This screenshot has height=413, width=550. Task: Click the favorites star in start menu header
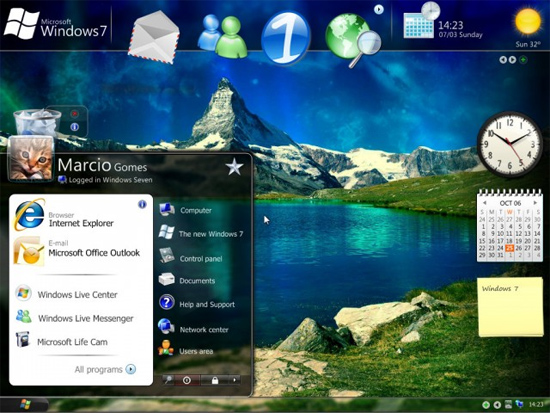(x=234, y=166)
